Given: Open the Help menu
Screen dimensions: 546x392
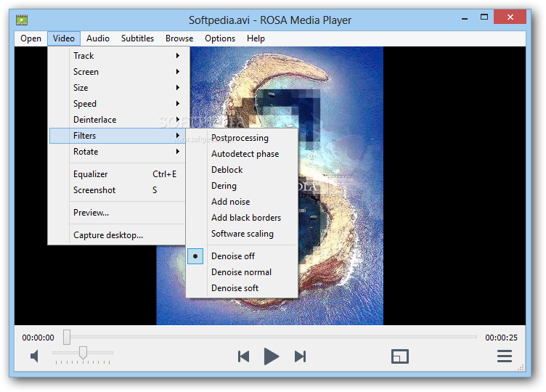Looking at the screenshot, I should [256, 38].
